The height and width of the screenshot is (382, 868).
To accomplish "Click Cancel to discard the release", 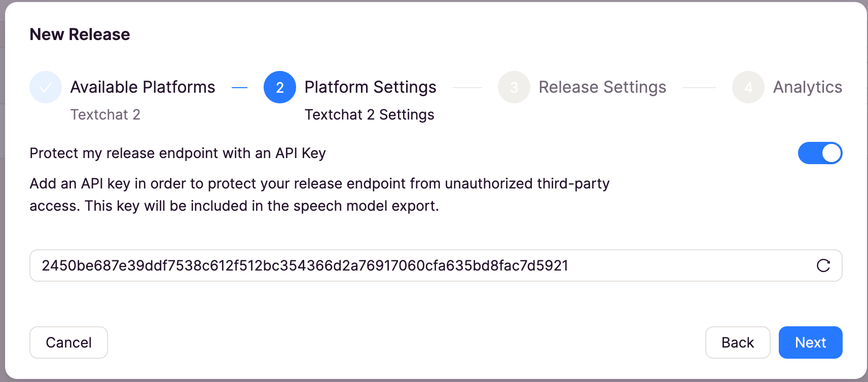I will coord(68,342).
